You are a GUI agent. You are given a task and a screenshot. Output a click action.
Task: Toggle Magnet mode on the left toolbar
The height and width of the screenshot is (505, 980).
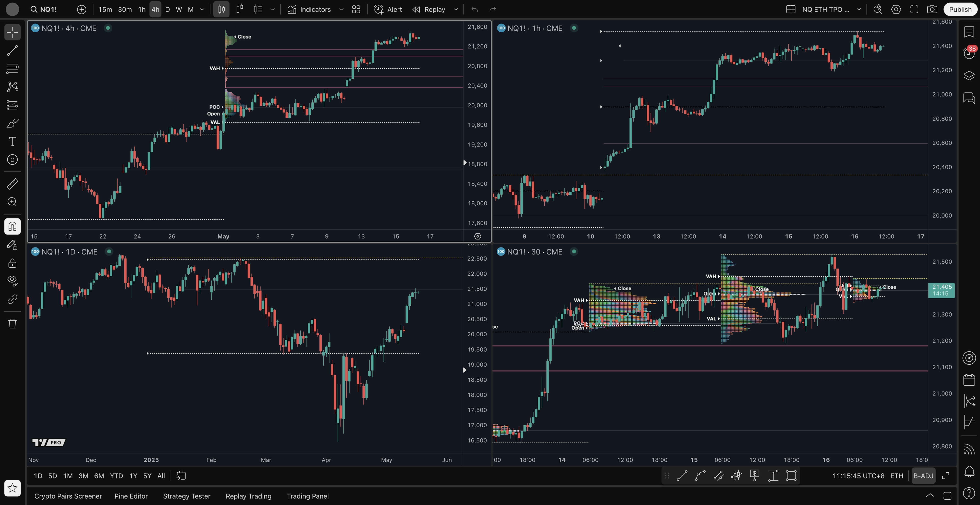[x=12, y=227]
